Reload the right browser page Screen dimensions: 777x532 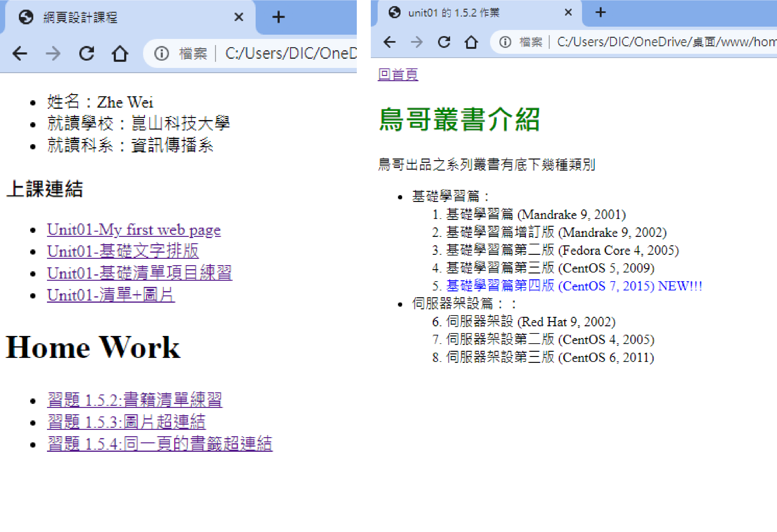(x=444, y=42)
